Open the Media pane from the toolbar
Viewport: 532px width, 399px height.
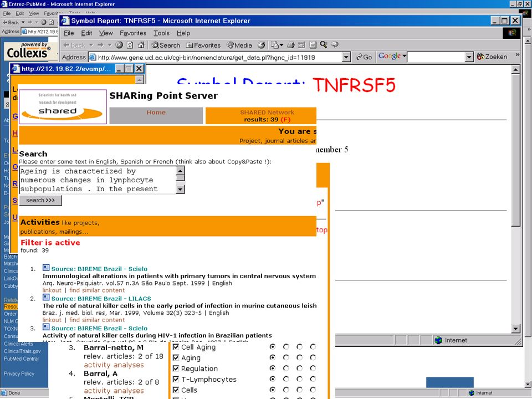pos(239,45)
